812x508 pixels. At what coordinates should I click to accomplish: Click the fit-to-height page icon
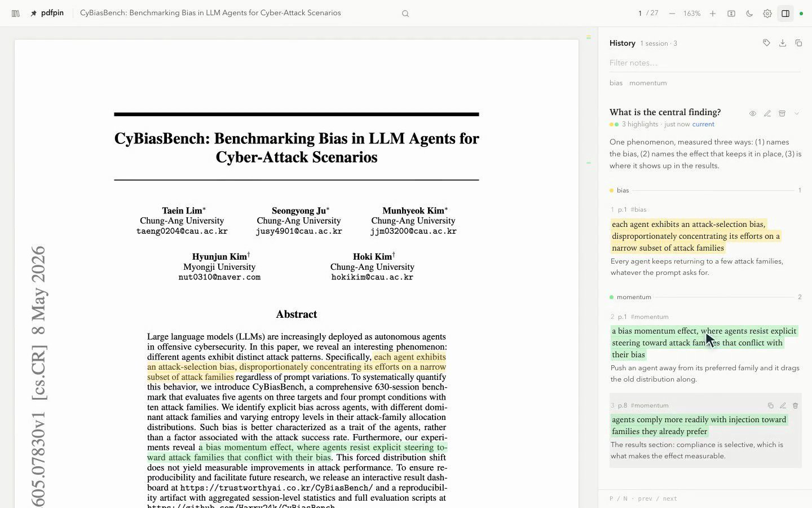click(x=731, y=14)
